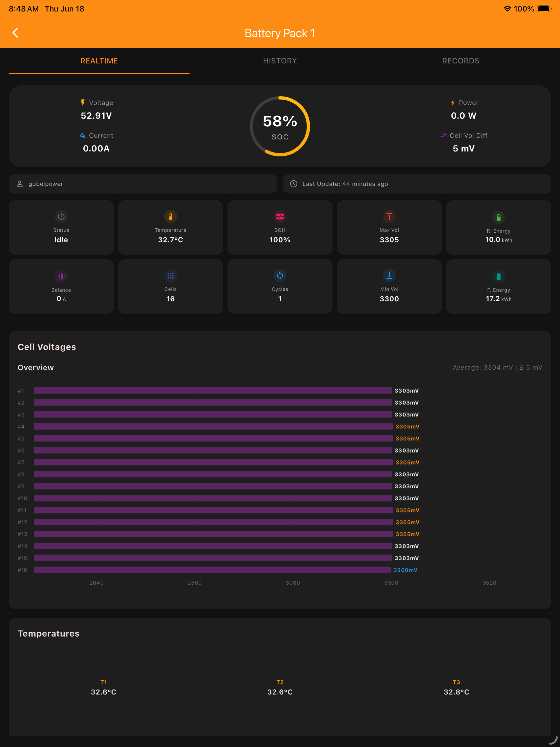Tap cell #7 3305mV orange label
The height and width of the screenshot is (747, 560).
[x=407, y=462]
